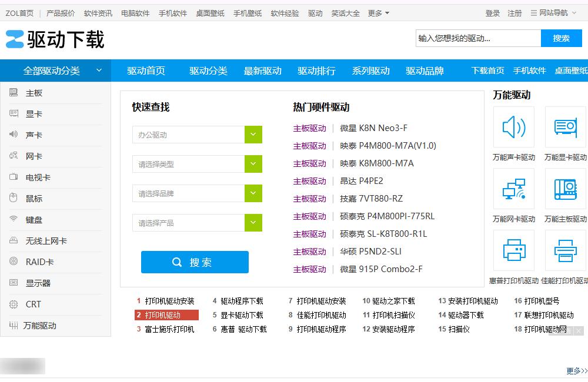Click the blue 搜索 button in quick search

195,262
